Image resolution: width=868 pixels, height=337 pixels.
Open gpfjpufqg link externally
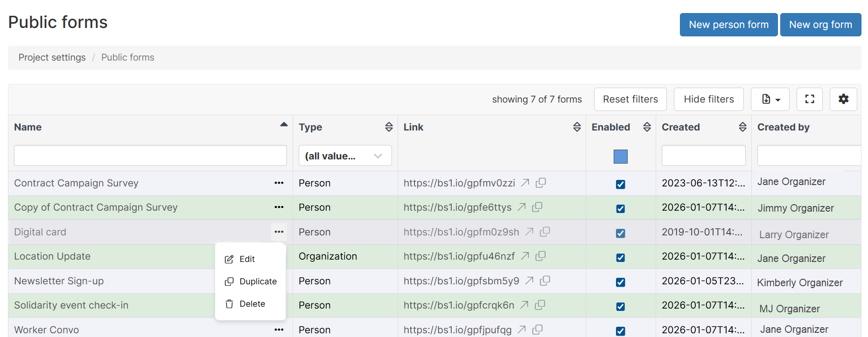[x=522, y=330]
